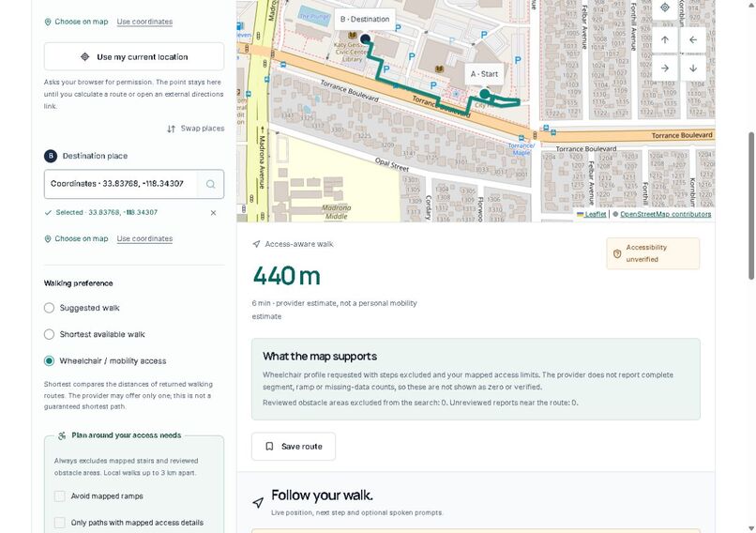Click the Follow your walk heading
The height and width of the screenshot is (533, 756).
(322, 495)
